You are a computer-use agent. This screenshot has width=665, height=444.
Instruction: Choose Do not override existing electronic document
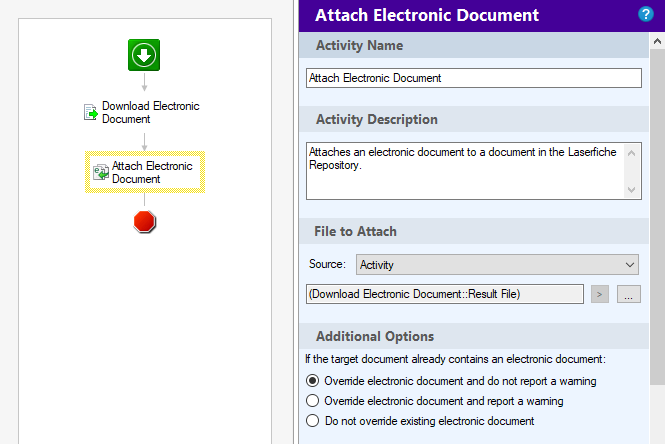coord(313,421)
